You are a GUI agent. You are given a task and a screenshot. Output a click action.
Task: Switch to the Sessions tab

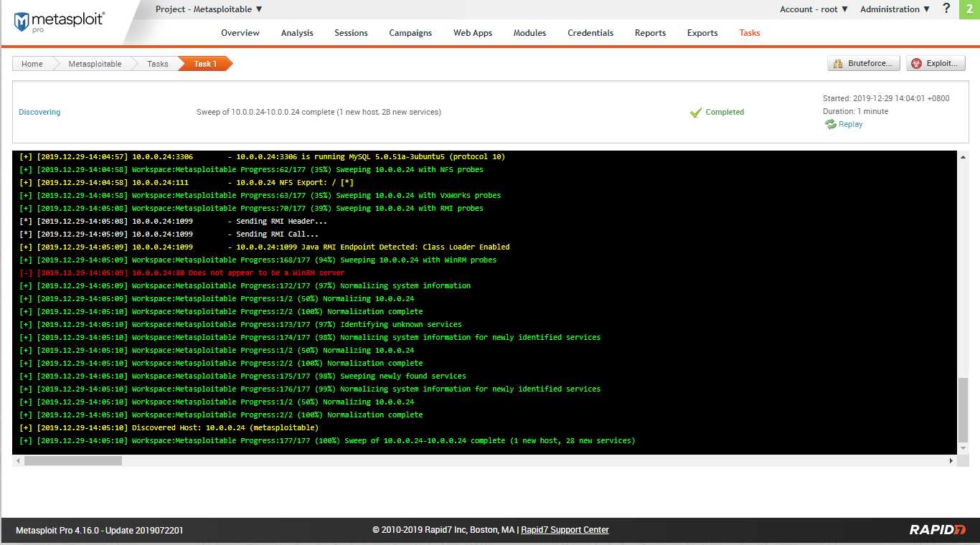[351, 33]
